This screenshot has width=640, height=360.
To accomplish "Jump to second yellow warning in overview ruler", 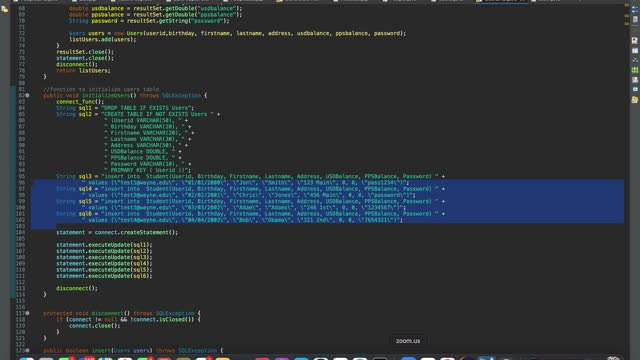I will click(x=627, y=16).
